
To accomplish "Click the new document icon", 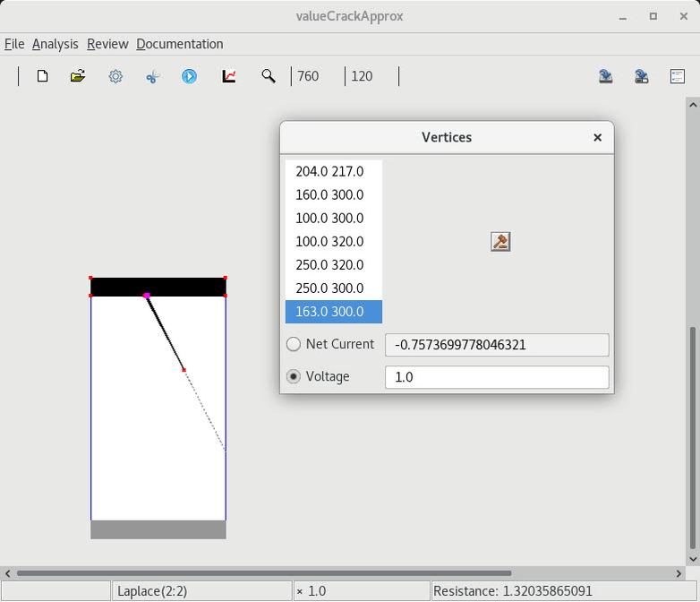I will pos(42,77).
